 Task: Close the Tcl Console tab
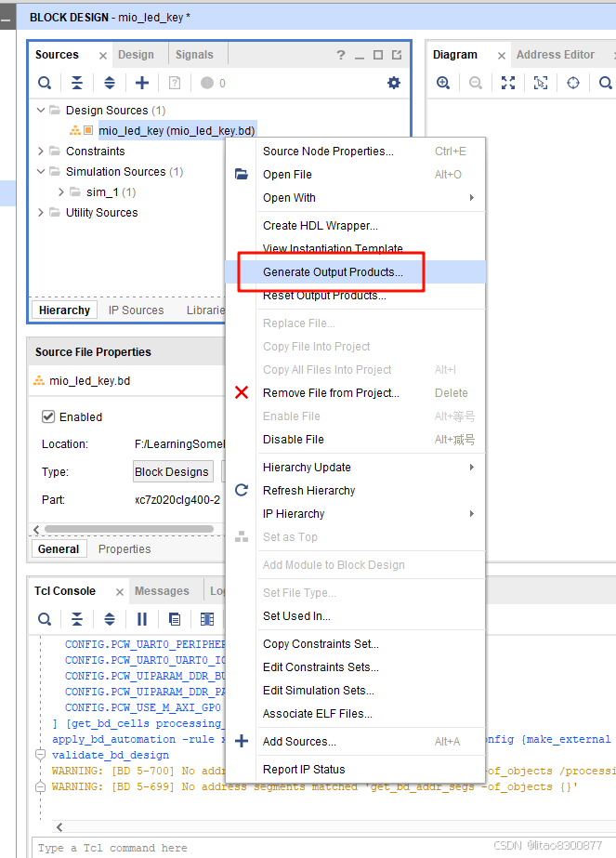(x=120, y=592)
